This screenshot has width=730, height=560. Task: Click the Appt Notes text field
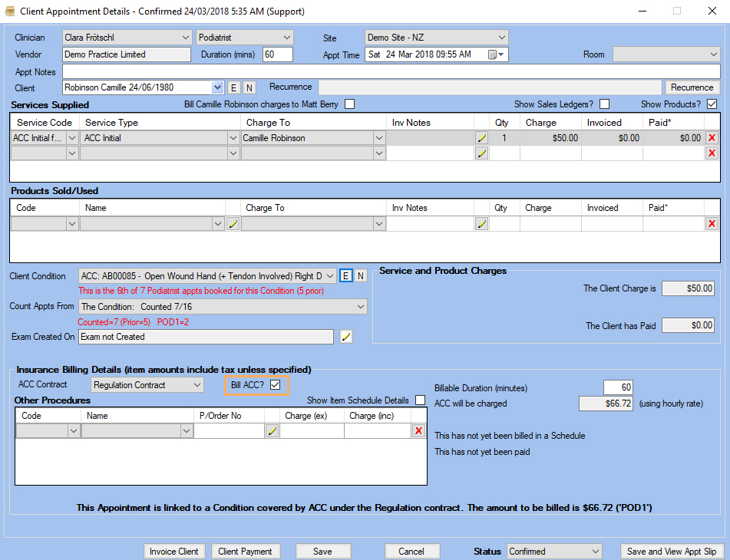coord(391,71)
